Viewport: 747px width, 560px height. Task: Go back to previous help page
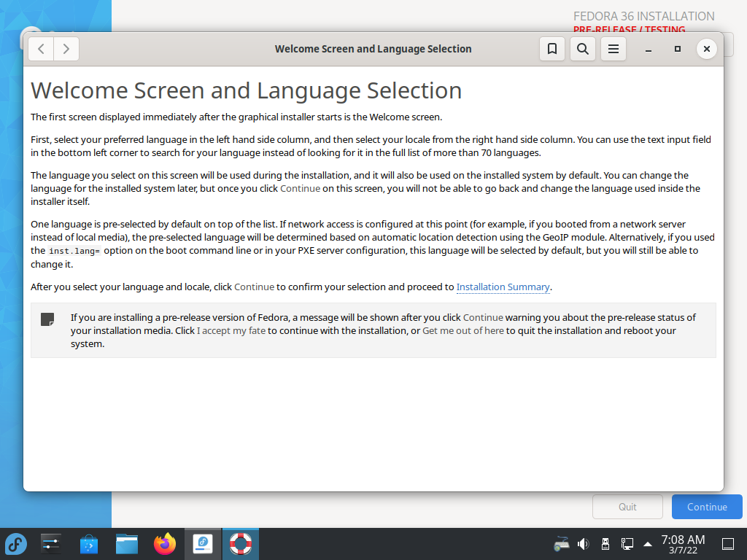tap(42, 49)
